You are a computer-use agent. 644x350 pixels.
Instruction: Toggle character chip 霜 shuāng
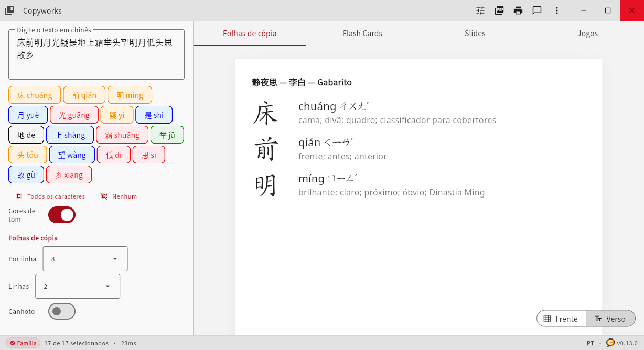[x=122, y=135]
